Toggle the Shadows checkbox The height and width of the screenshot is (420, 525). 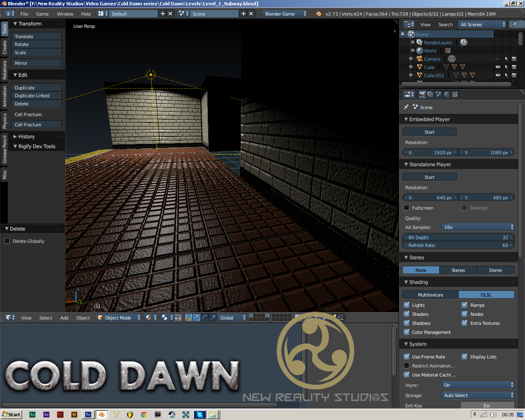(x=406, y=323)
